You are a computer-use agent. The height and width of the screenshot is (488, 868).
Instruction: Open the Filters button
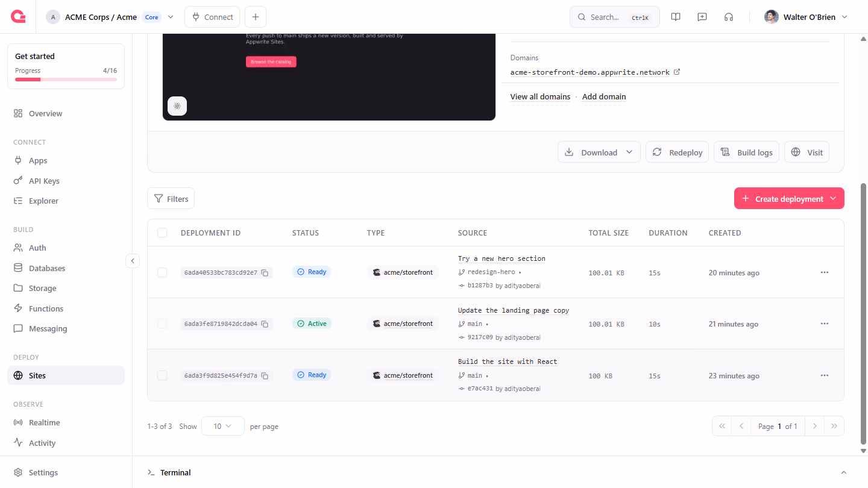(171, 198)
